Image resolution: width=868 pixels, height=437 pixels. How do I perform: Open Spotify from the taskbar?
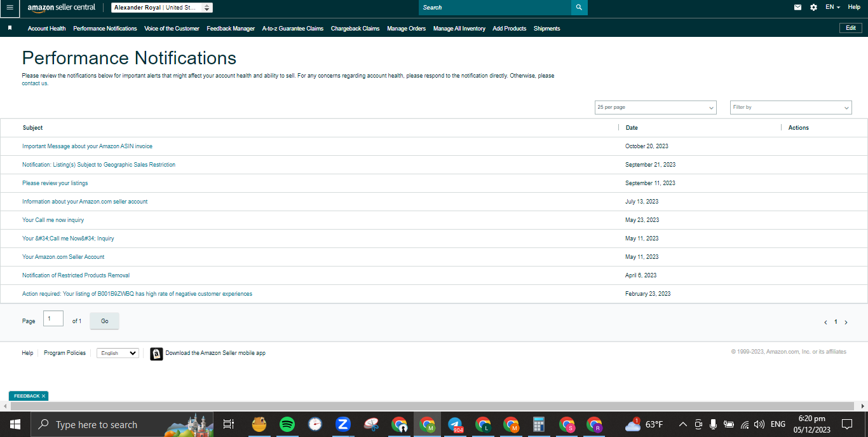pyautogui.click(x=287, y=424)
